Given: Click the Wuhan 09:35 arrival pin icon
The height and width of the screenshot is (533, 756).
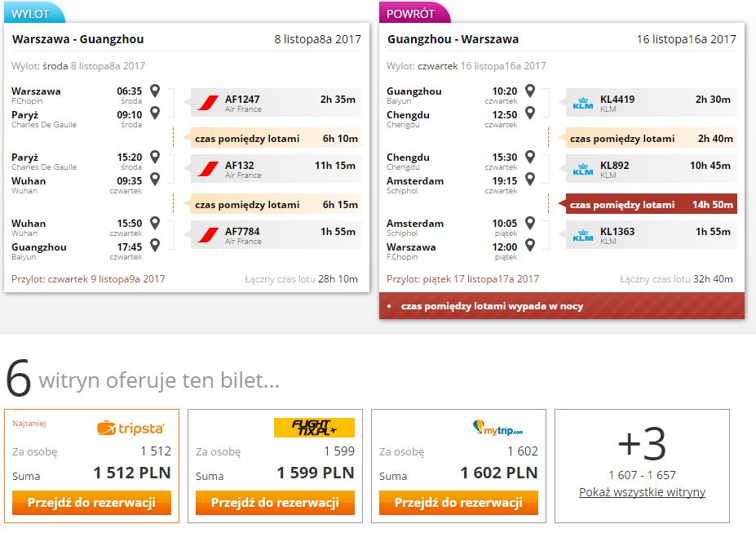Looking at the screenshot, I should click(155, 179).
